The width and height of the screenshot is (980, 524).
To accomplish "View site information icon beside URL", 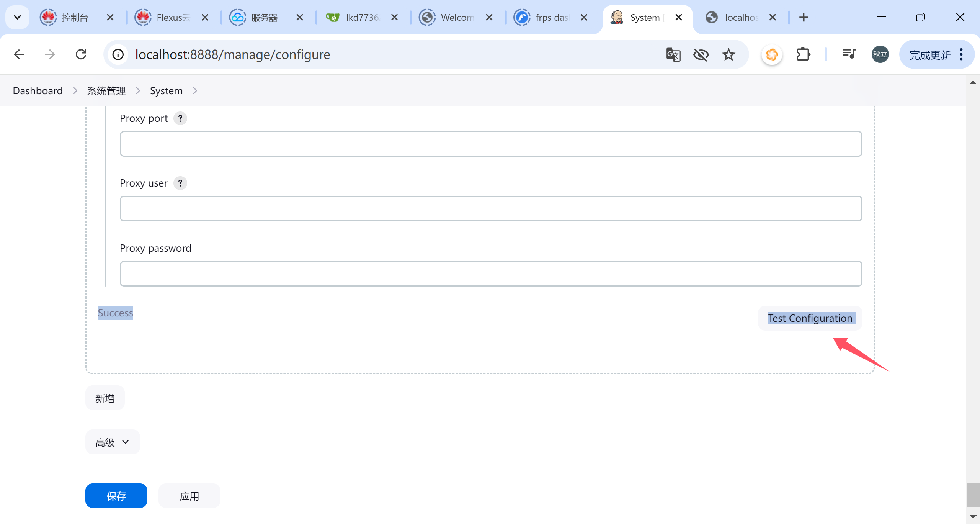I will 118,54.
